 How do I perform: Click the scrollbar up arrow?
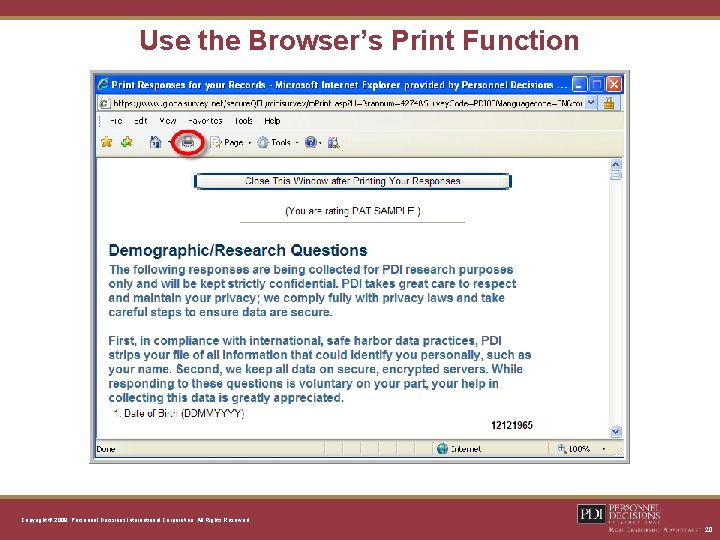tap(616, 164)
